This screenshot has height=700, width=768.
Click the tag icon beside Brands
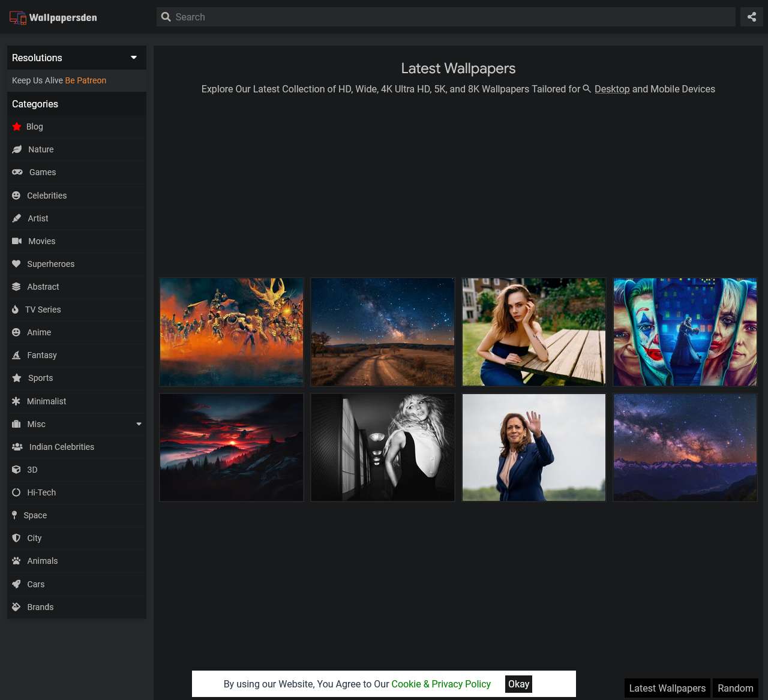pyautogui.click(x=16, y=607)
